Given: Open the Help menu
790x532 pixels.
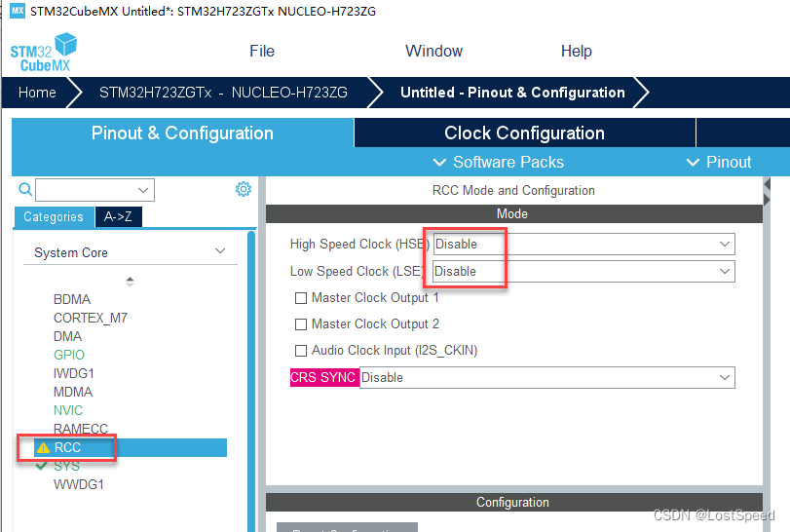Looking at the screenshot, I should [x=577, y=51].
